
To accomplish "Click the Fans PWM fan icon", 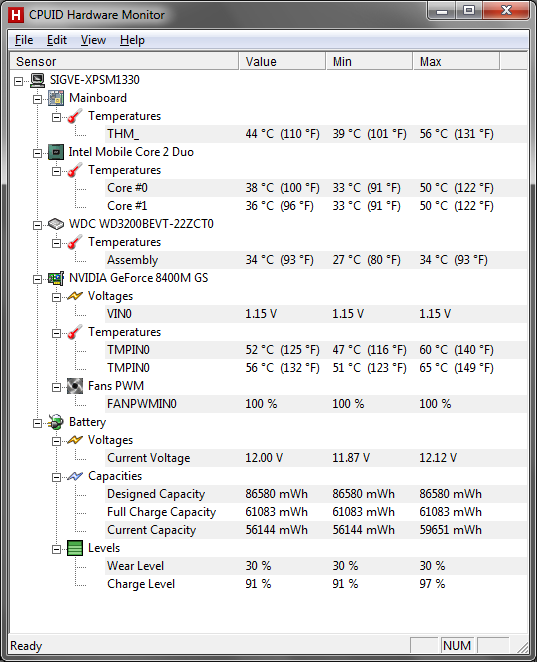I will click(x=75, y=386).
